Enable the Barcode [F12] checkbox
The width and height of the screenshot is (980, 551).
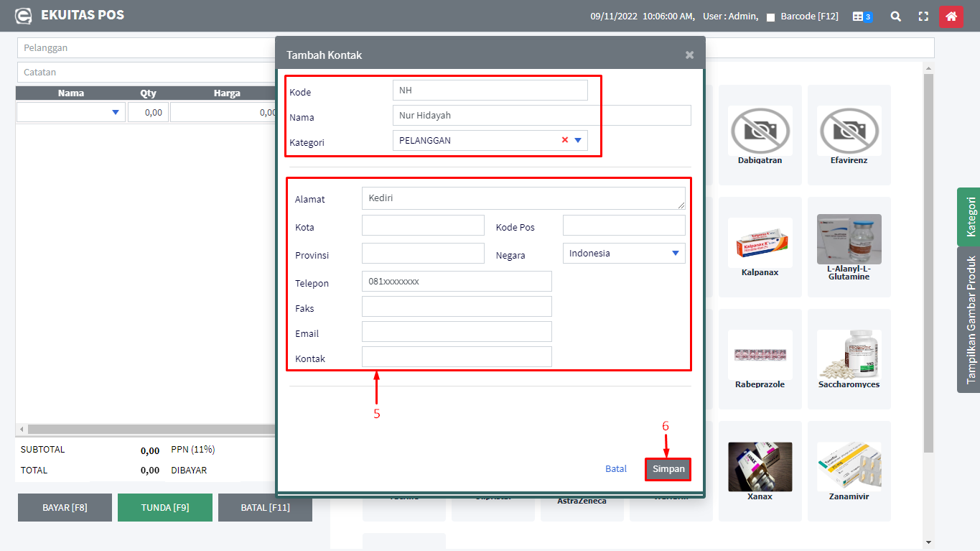tap(770, 17)
